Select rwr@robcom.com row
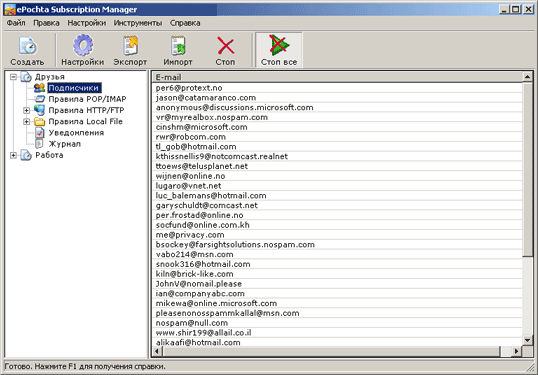This screenshot has width=538, height=375. (338, 137)
